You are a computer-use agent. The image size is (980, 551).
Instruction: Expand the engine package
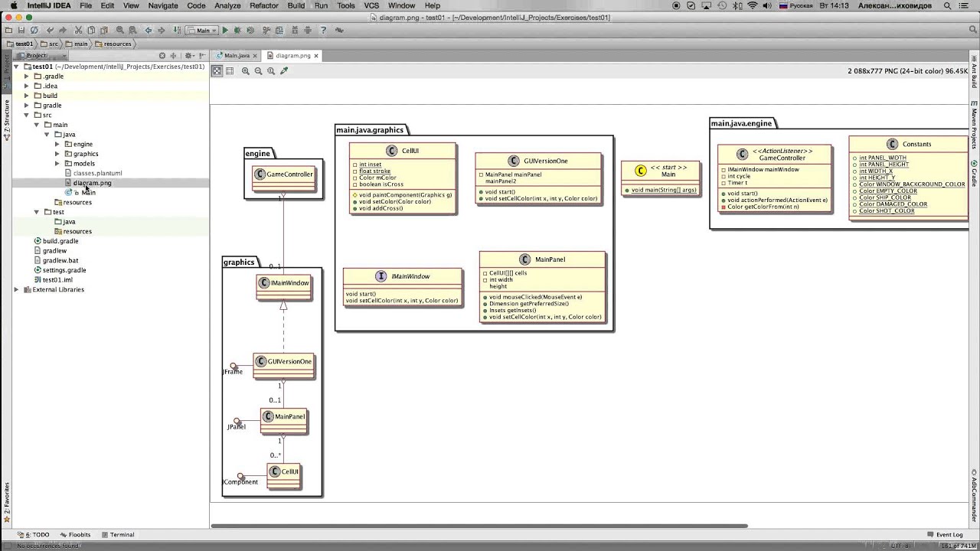click(x=57, y=144)
